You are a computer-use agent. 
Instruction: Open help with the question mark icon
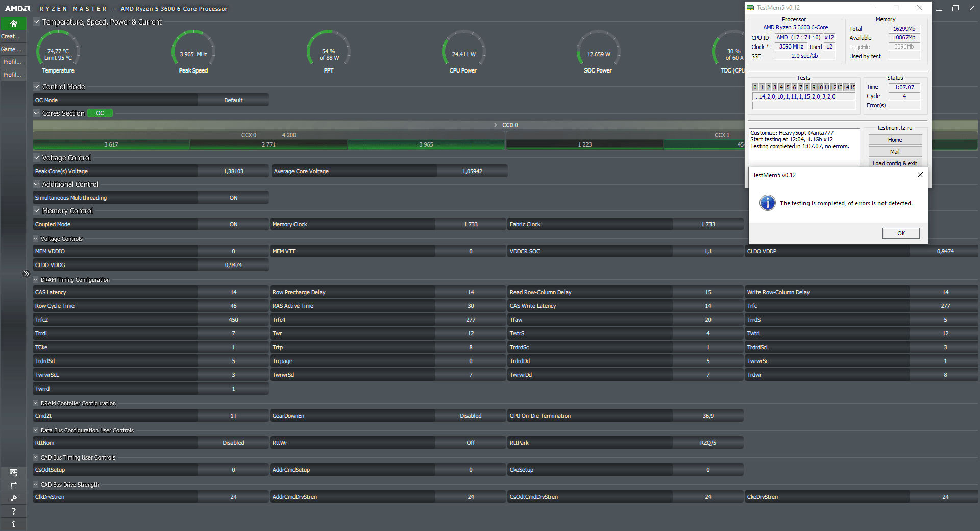click(13, 511)
